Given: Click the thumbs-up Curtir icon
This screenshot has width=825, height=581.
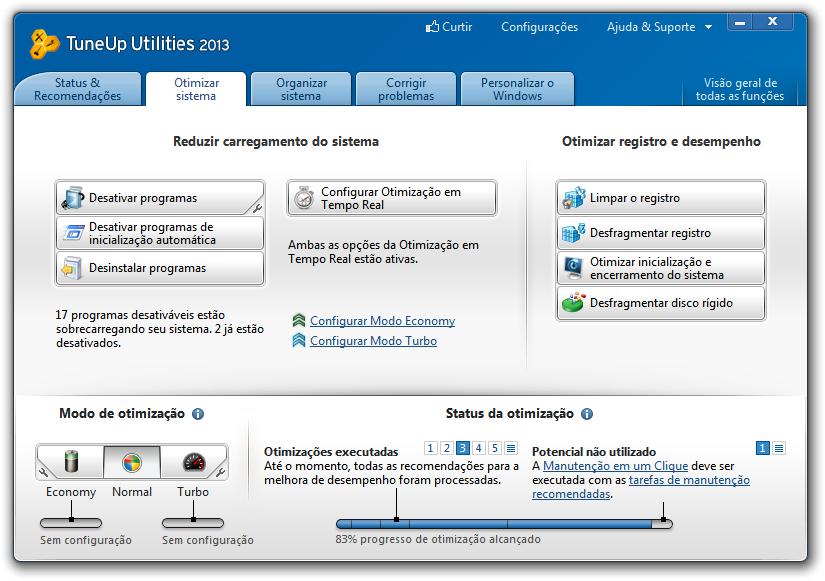Looking at the screenshot, I should pos(432,26).
